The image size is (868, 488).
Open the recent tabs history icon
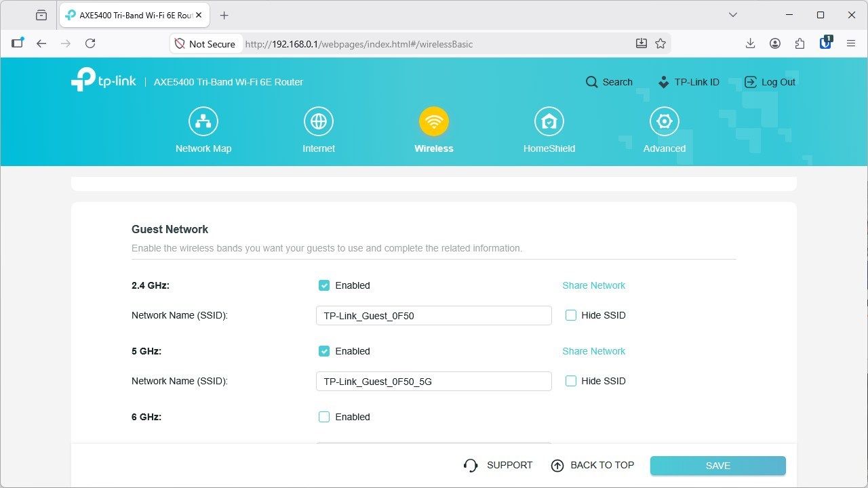41,15
